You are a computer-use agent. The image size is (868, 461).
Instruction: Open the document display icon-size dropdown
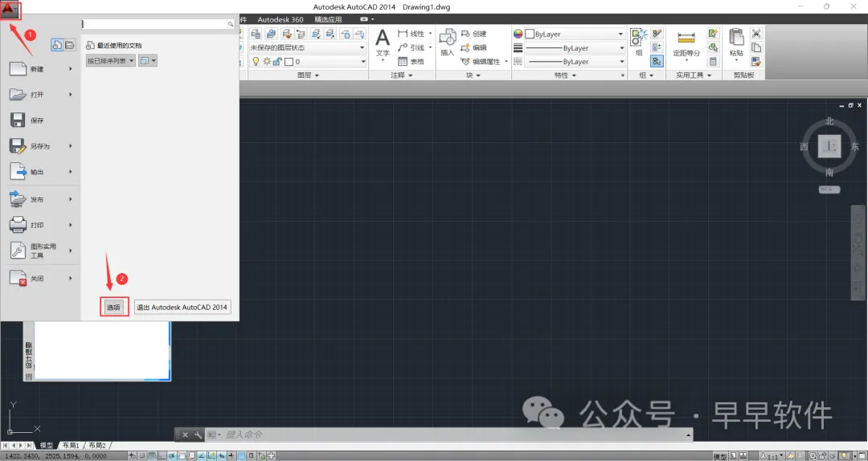pos(148,61)
